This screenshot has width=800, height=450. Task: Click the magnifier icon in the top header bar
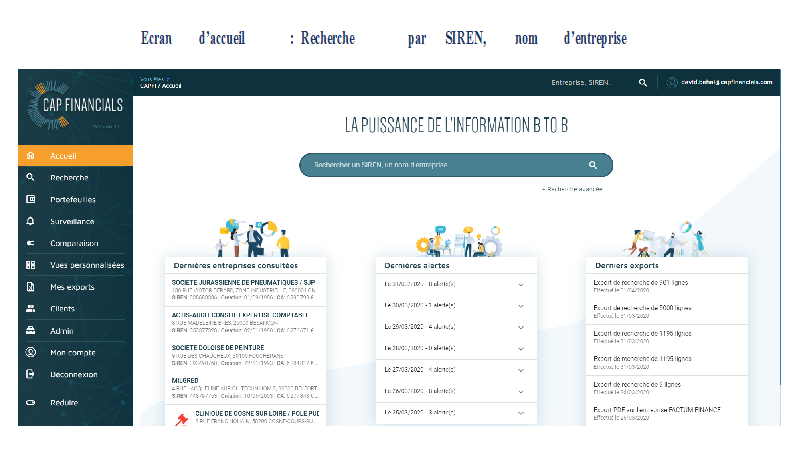pyautogui.click(x=643, y=82)
